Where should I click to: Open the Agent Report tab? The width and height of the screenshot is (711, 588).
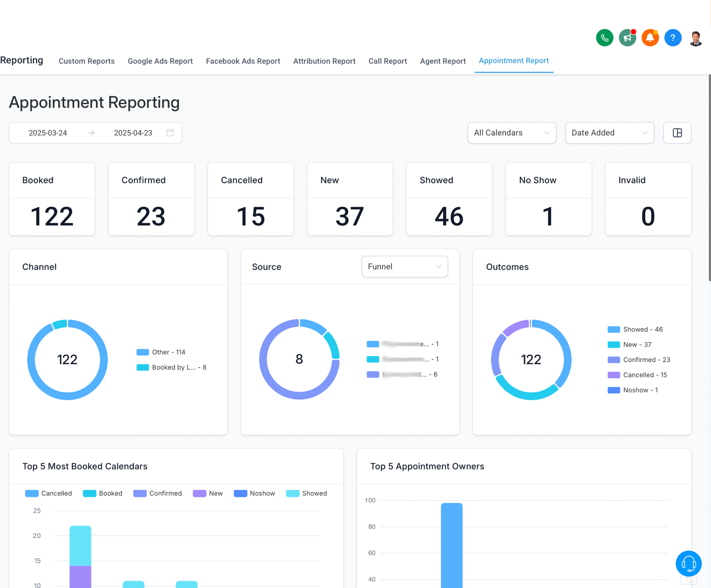click(443, 61)
